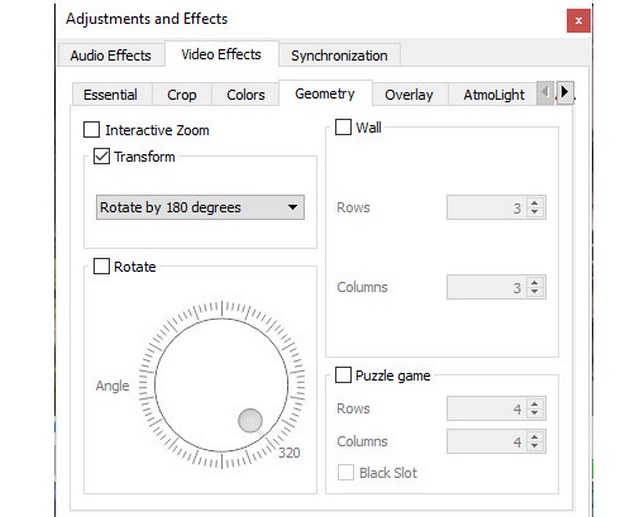Click the left tab scroll arrow
640x517 pixels.
(545, 92)
